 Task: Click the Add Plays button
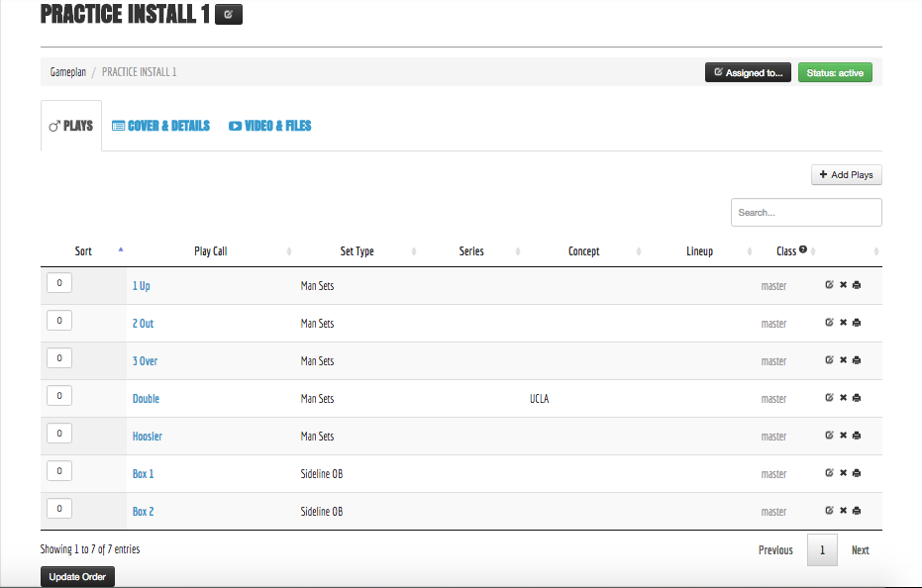846,174
